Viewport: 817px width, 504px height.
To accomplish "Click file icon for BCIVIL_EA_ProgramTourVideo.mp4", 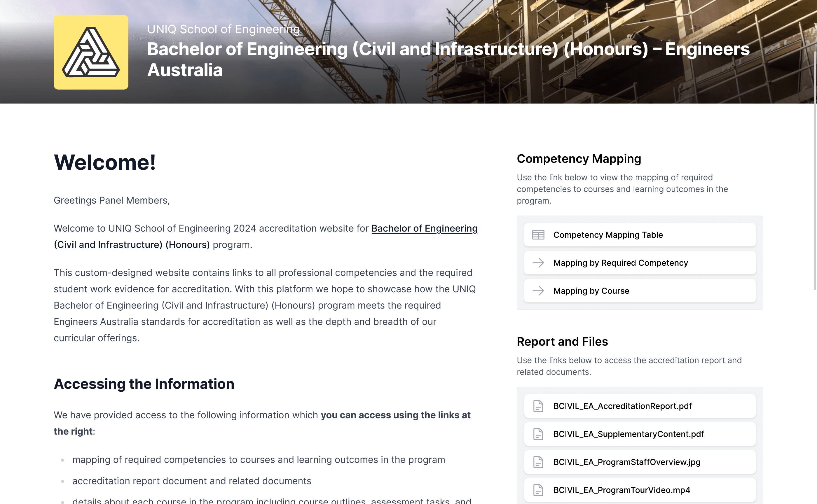I will (538, 490).
